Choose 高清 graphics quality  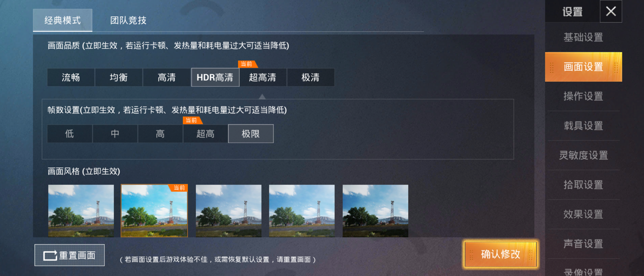(167, 77)
